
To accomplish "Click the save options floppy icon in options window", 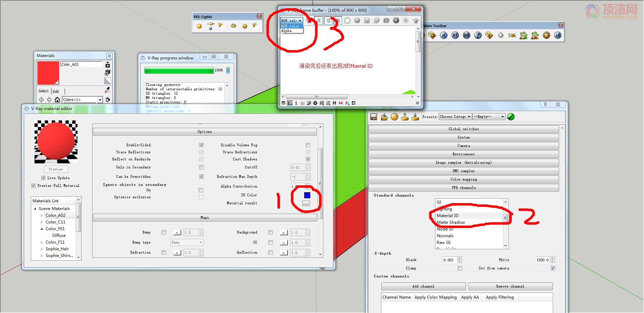I will tap(374, 117).
